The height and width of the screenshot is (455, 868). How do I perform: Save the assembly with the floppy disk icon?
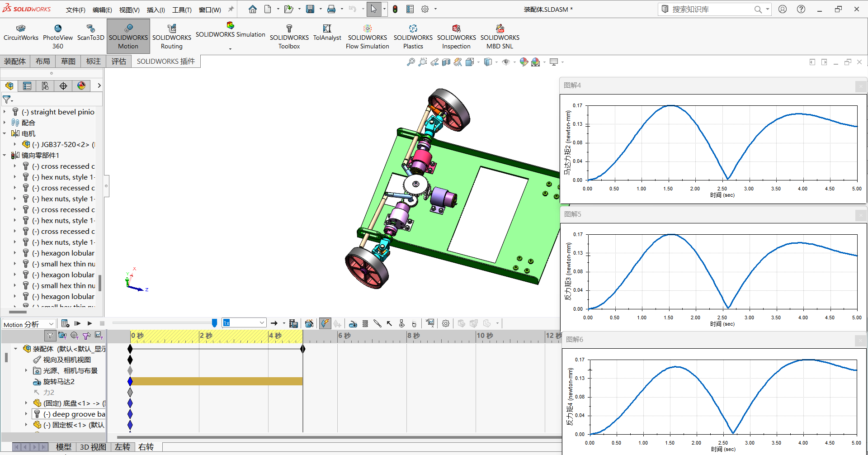(310, 9)
